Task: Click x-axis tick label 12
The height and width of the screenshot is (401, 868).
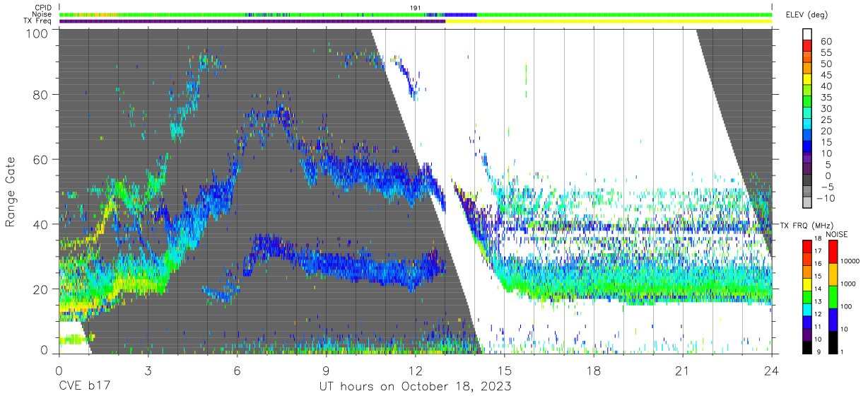Action: 415,370
